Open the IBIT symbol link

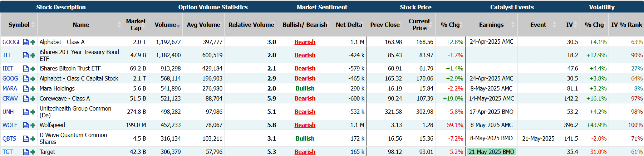click(x=8, y=68)
